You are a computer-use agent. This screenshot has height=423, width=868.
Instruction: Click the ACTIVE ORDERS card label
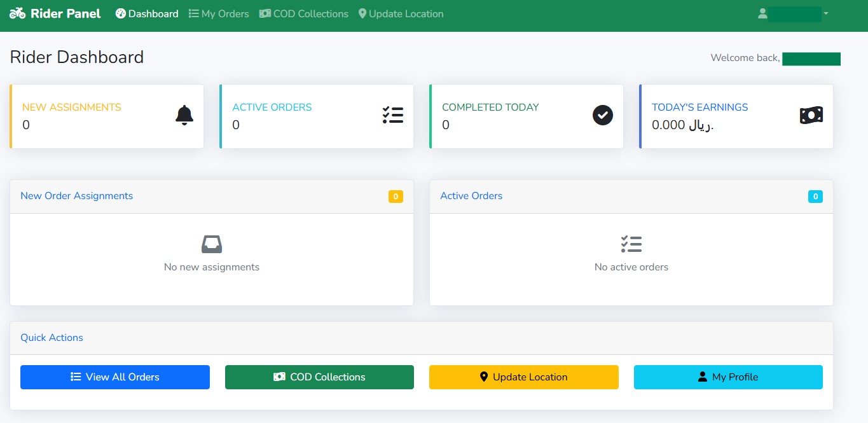pyautogui.click(x=272, y=107)
